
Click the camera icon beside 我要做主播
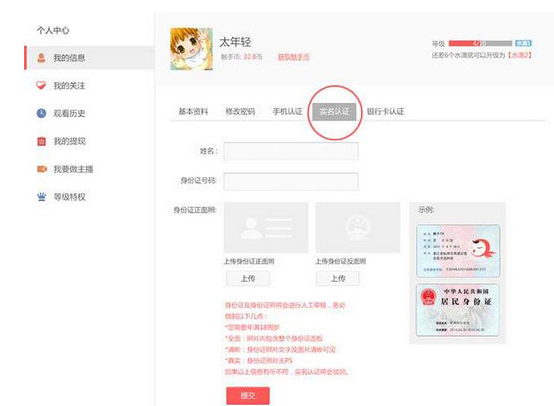[42, 169]
